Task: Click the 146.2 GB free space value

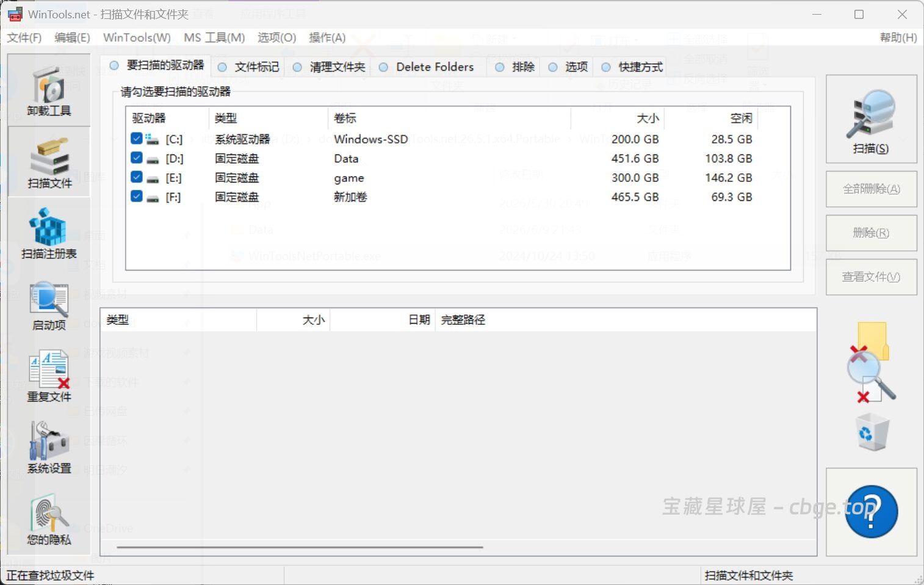Action: point(729,178)
